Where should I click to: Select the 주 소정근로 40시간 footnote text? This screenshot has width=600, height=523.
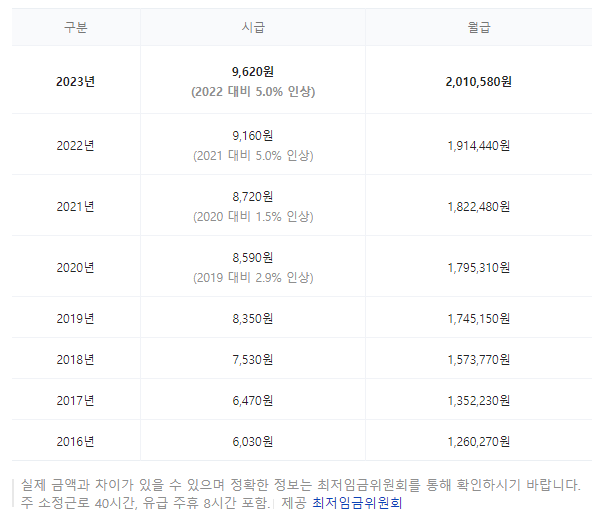[145, 503]
